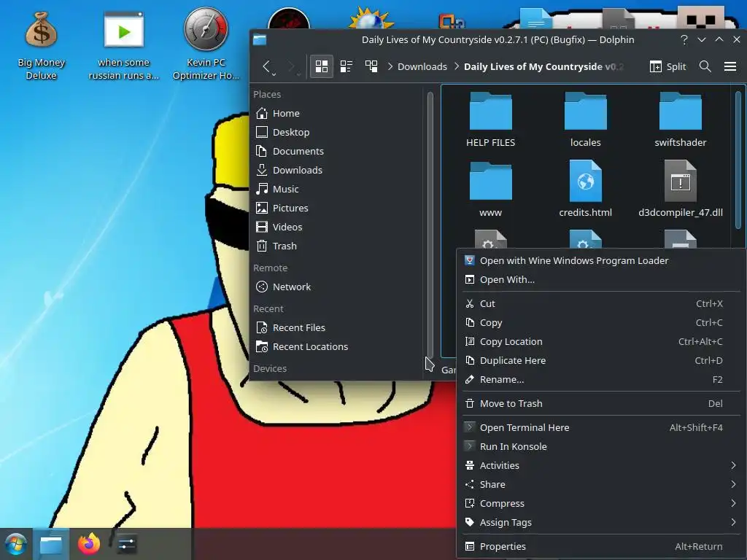Screen dimensions: 747x560
Task: Select the swiftshader folder
Action: click(681, 120)
